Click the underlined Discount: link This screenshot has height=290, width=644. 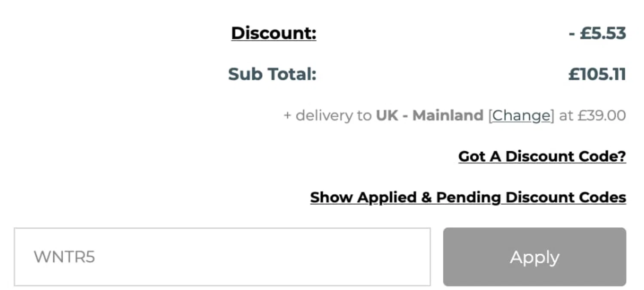[273, 33]
